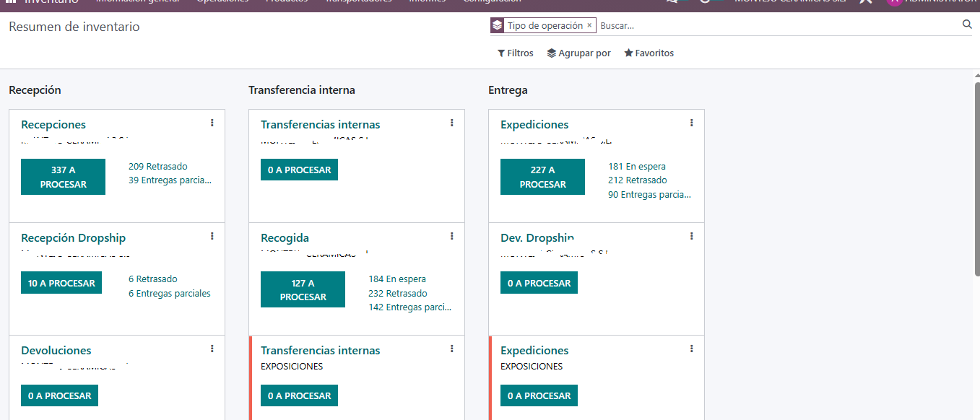This screenshot has width=980, height=420.
Task: Click the '127 A PROCESAR' Recogida button
Action: [303, 289]
